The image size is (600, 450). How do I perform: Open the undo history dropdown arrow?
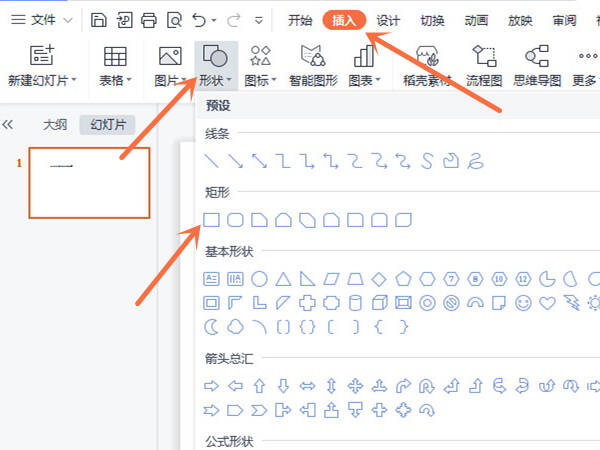(214, 20)
